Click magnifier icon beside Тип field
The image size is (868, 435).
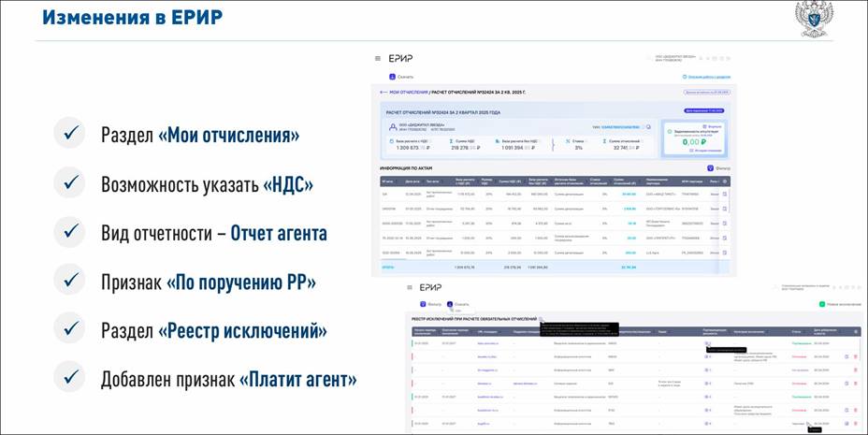(x=648, y=126)
